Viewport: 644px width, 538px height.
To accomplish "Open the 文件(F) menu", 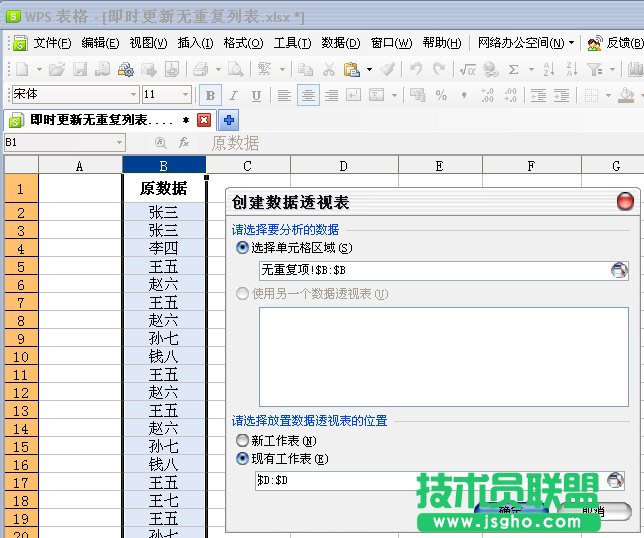I will [x=52, y=43].
